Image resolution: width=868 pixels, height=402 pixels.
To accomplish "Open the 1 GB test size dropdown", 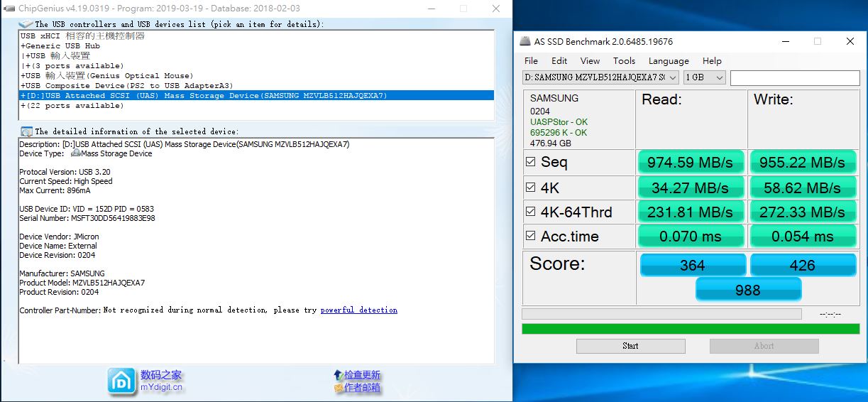I will click(704, 77).
